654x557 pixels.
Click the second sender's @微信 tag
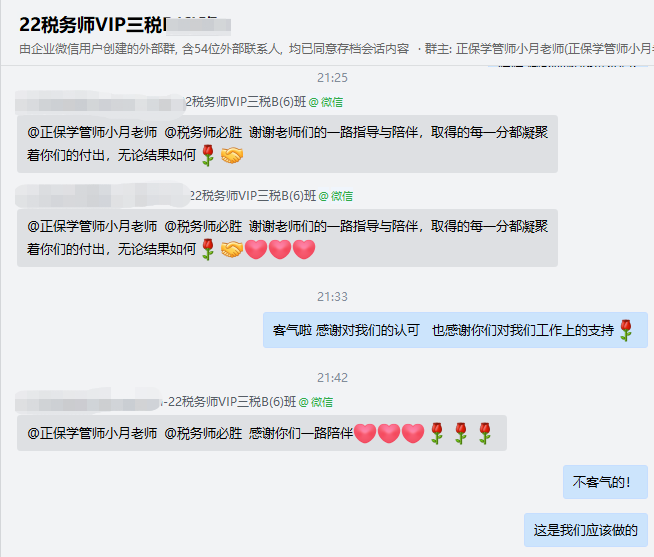coord(336,196)
